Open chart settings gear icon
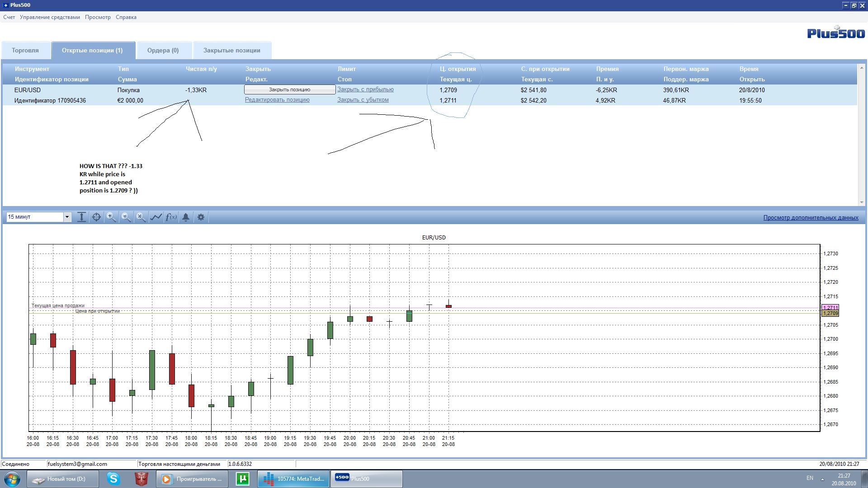 coord(201,217)
